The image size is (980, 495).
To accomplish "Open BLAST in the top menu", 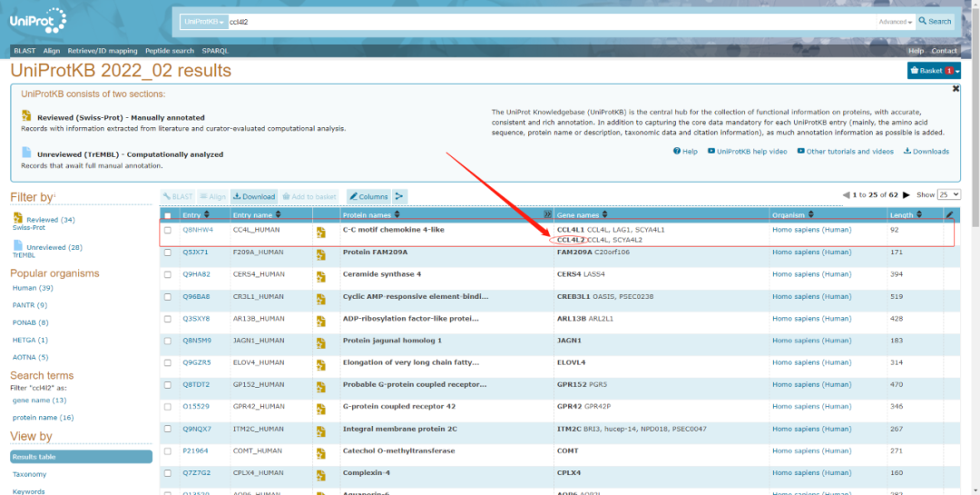I will (x=24, y=51).
